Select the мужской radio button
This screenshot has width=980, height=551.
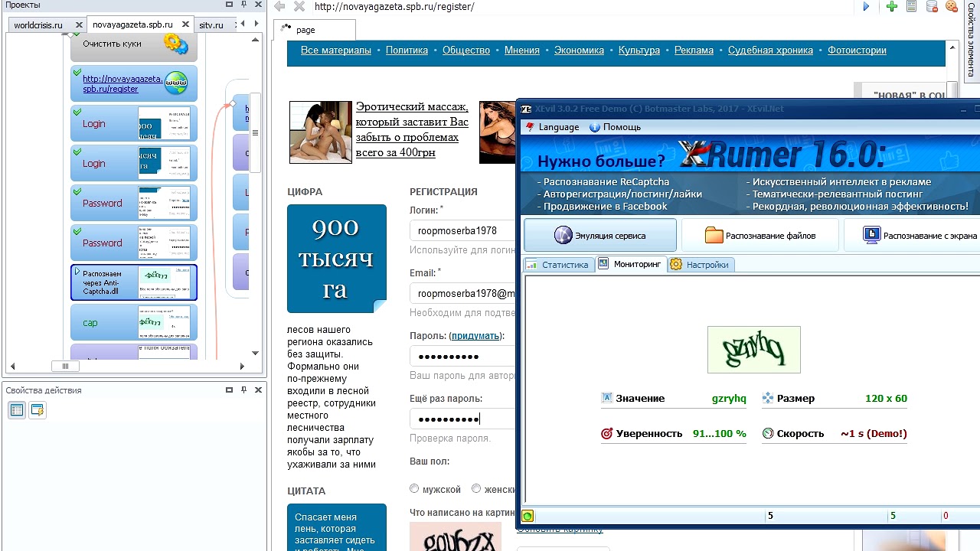(414, 488)
